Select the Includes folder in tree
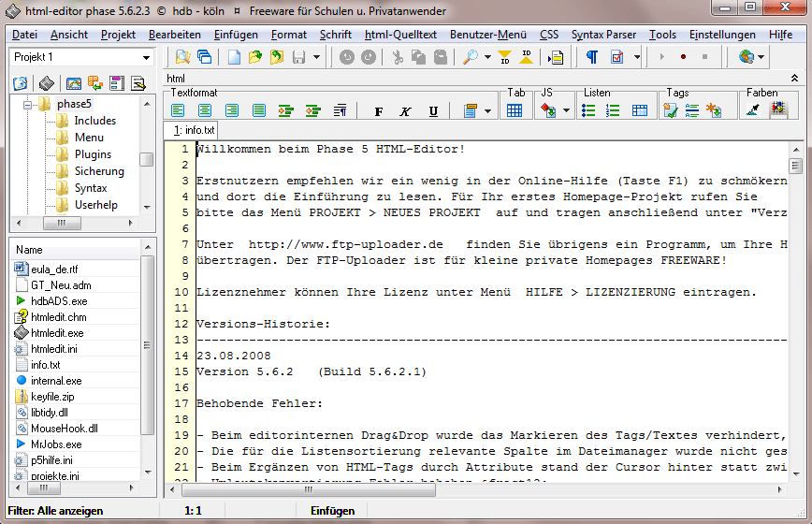The height and width of the screenshot is (524, 812). click(x=94, y=121)
